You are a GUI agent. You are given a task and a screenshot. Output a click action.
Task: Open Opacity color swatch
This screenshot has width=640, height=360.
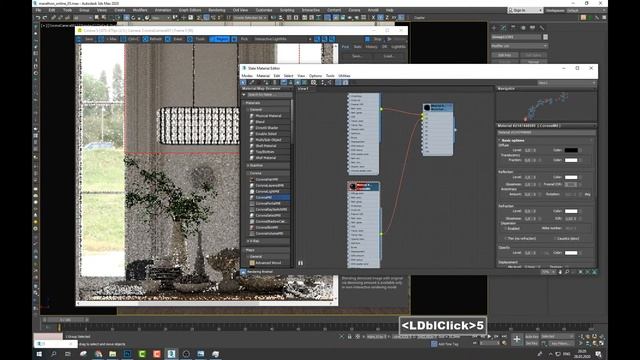[571, 253]
